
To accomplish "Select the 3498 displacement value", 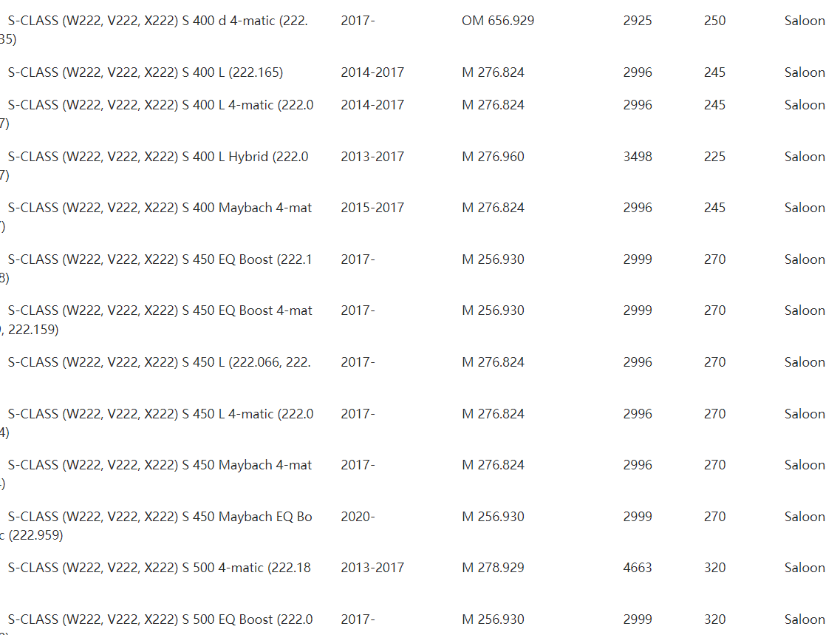I will click(637, 157).
